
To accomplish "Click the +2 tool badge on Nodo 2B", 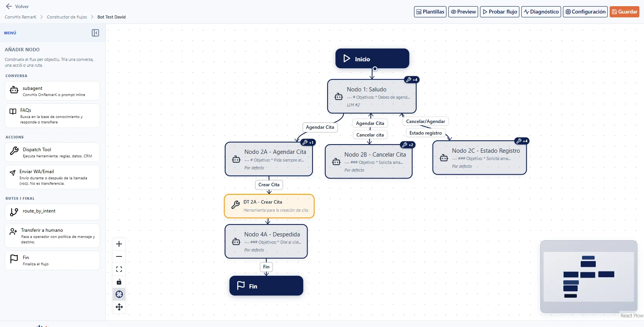I will 407,145.
